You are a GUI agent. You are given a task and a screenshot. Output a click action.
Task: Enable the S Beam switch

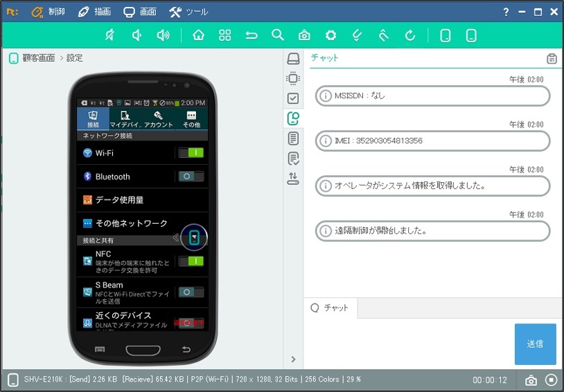[191, 292]
